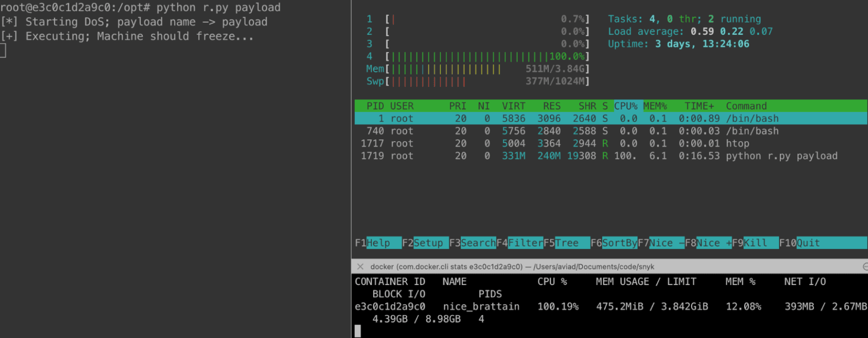Open htop Setup with F2 button
The height and width of the screenshot is (338, 868).
(x=425, y=243)
